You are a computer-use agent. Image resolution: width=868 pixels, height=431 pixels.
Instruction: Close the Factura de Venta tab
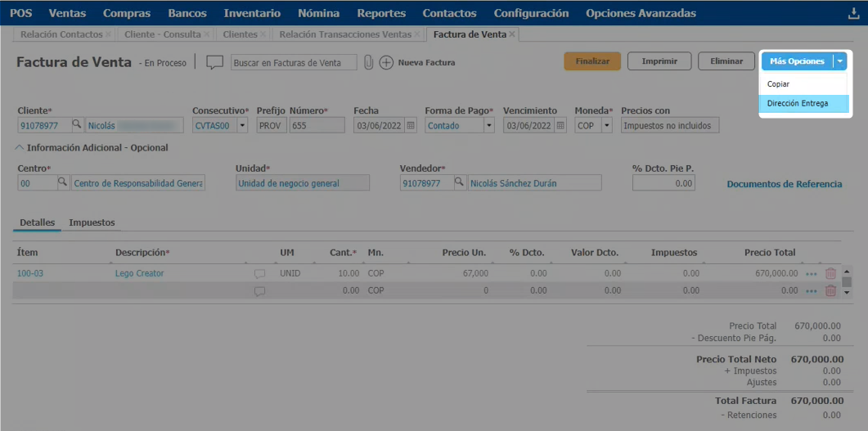(512, 34)
